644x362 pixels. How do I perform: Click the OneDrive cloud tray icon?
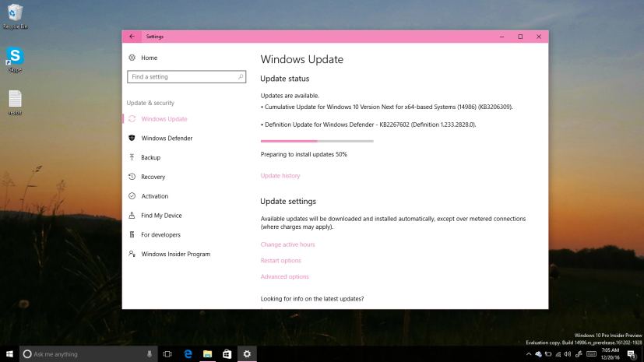point(538,353)
